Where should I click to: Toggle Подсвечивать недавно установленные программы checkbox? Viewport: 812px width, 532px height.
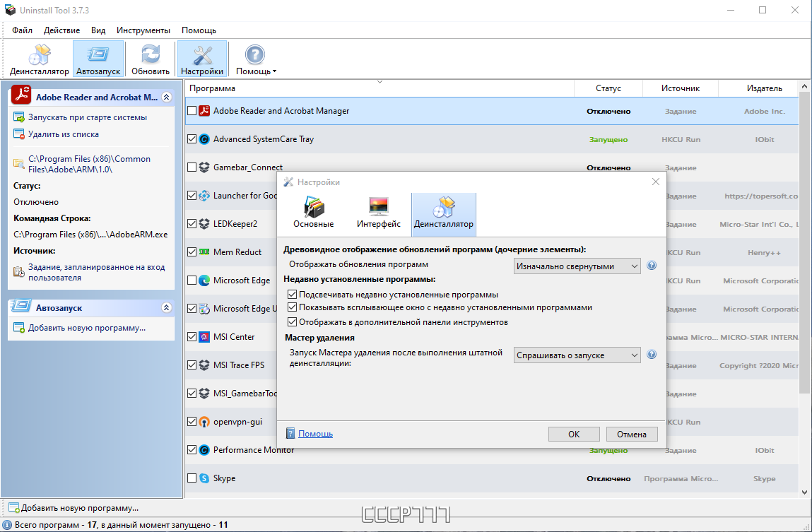click(292, 294)
